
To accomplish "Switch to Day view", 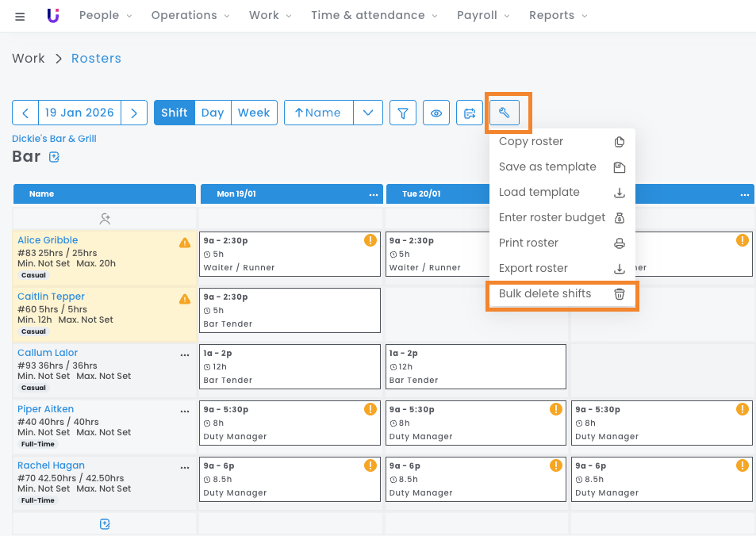I will pos(212,113).
